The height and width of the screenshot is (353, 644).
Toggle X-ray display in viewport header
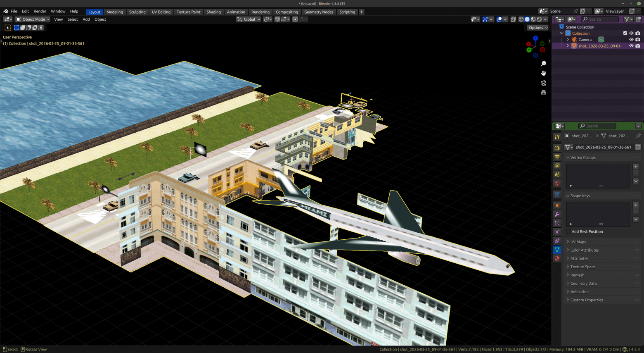pos(513,19)
